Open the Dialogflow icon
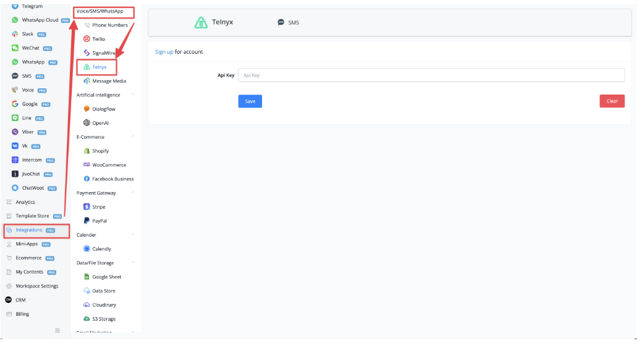644x346 pixels. click(87, 109)
